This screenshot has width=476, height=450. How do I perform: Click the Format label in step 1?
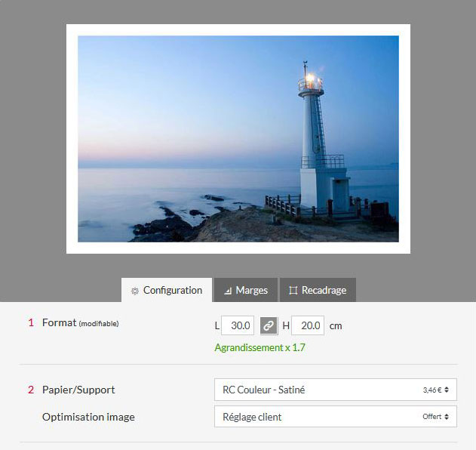pyautogui.click(x=59, y=322)
